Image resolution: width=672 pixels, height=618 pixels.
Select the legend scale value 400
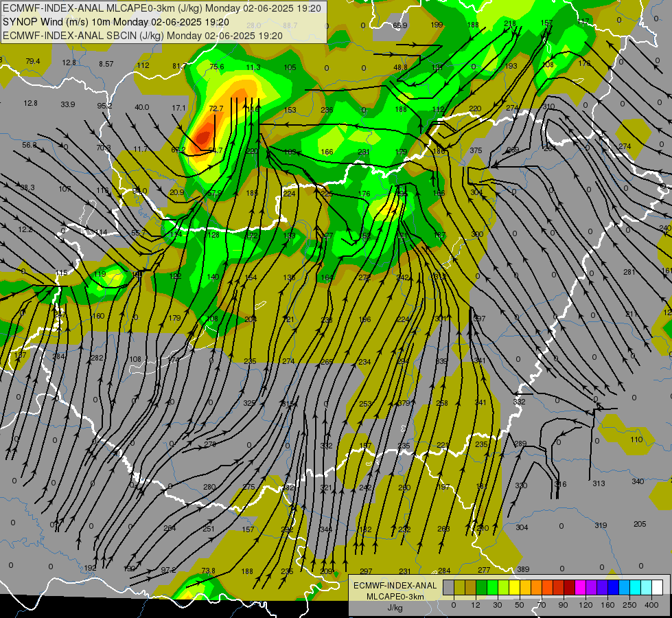[651, 605]
